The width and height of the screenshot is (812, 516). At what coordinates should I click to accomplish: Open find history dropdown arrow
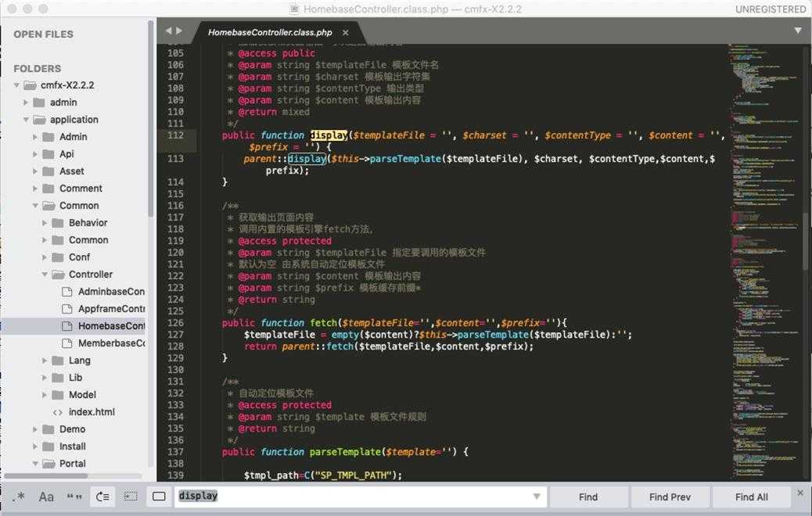coord(537,497)
